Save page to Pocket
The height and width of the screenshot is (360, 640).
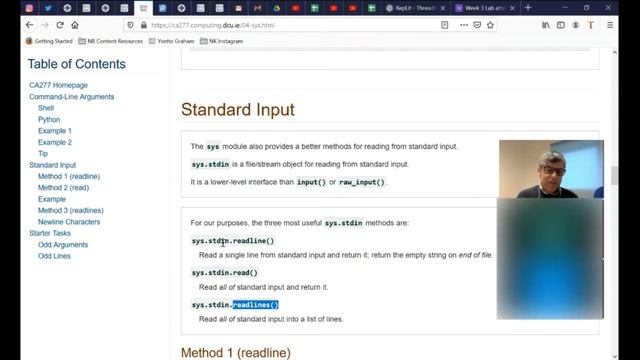pos(477,25)
